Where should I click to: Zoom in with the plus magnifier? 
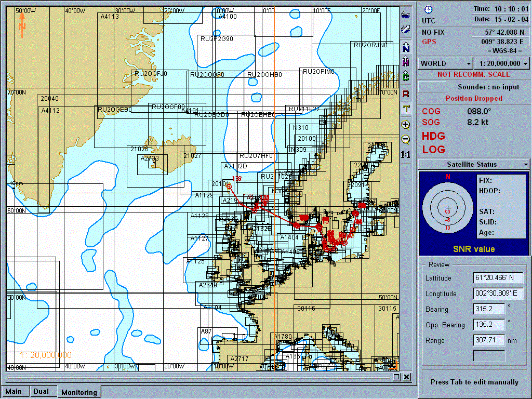point(406,125)
